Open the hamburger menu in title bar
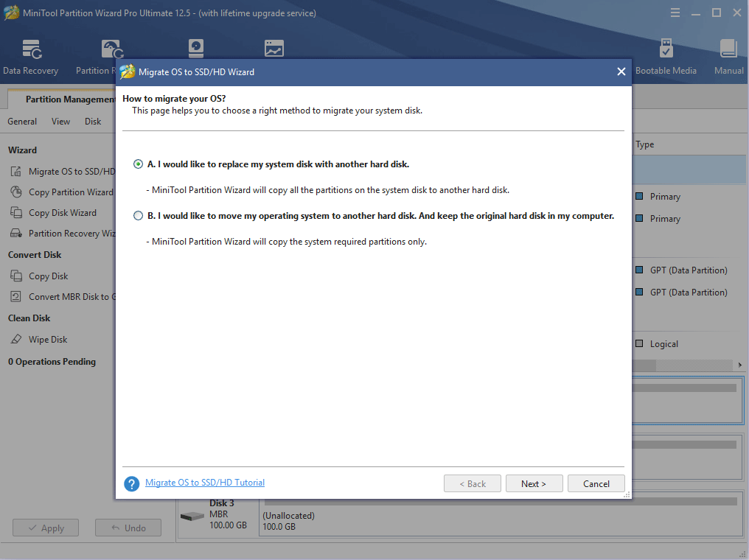 click(675, 13)
